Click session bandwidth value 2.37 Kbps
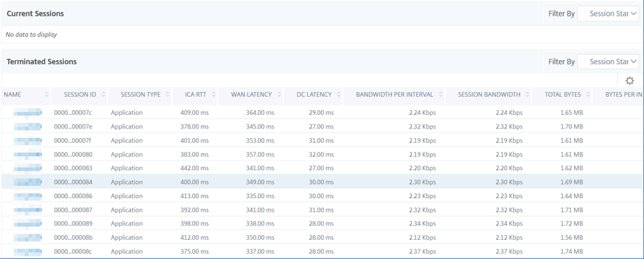Screen dimensions: 644x259 tap(509, 251)
